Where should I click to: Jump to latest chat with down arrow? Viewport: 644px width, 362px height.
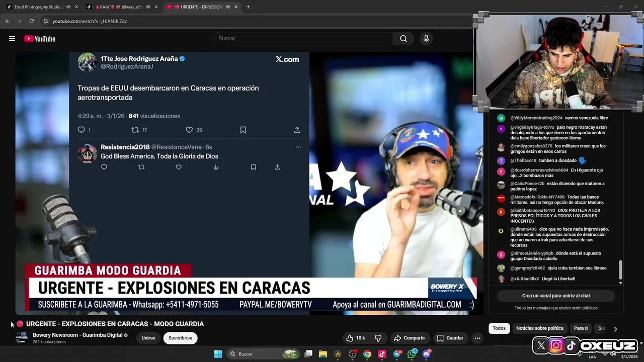point(620,283)
